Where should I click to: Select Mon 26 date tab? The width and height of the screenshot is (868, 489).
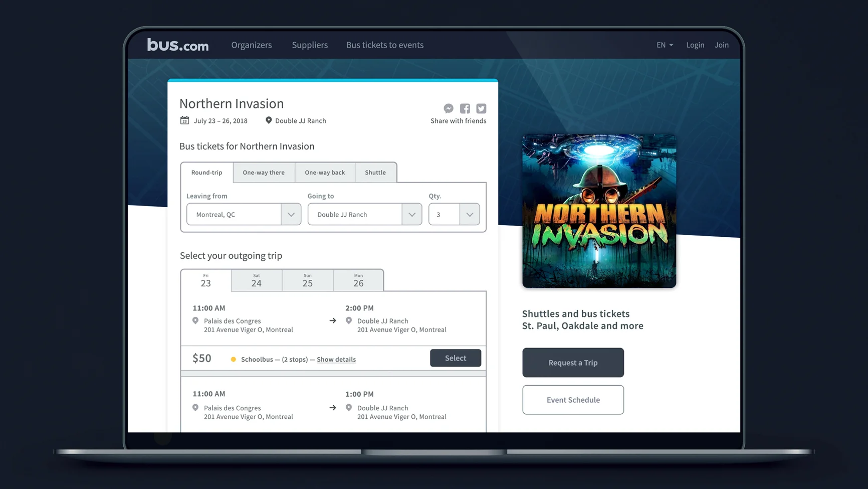[358, 280]
